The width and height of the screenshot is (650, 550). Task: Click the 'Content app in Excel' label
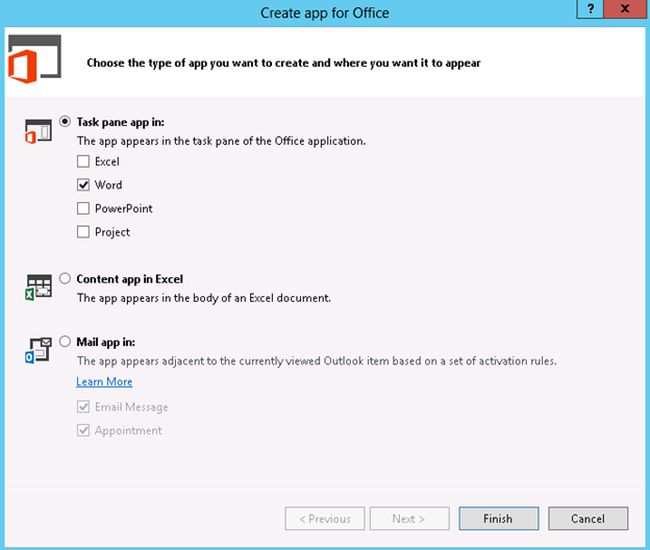coord(130,279)
